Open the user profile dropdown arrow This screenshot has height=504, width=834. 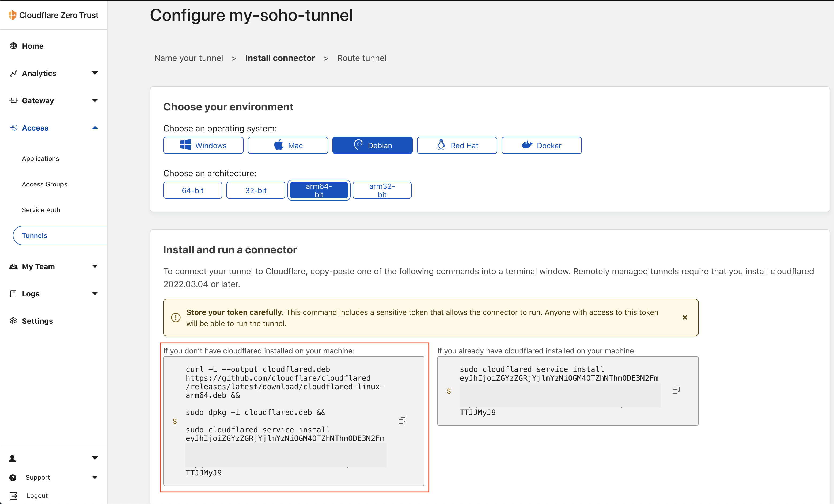pos(95,458)
